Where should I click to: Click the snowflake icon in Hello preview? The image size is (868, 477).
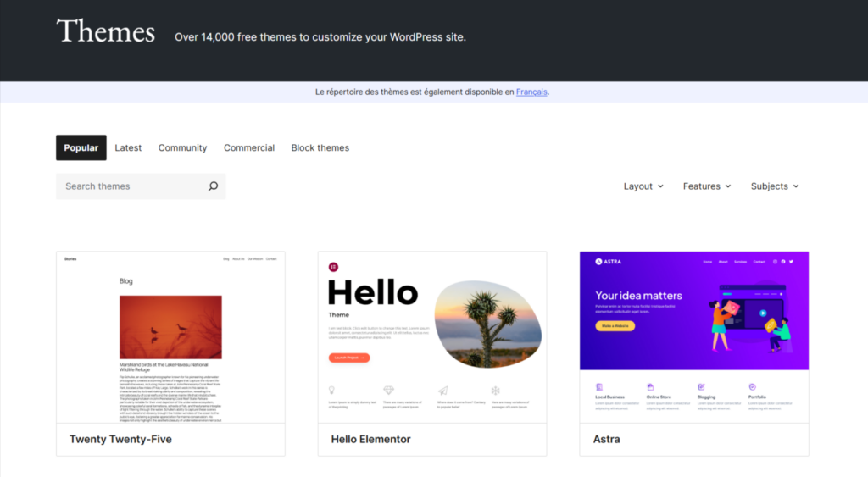pos(496,391)
